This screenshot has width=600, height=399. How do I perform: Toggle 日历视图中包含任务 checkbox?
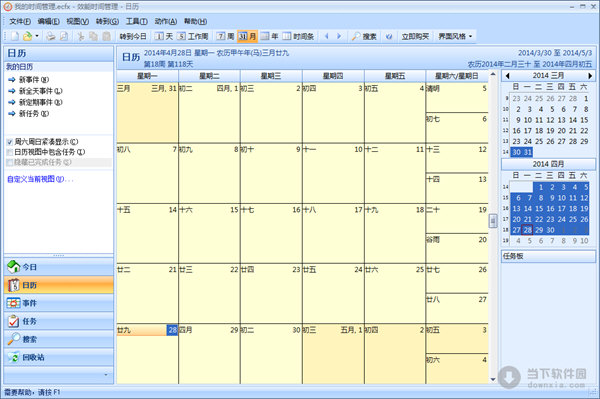(x=10, y=152)
